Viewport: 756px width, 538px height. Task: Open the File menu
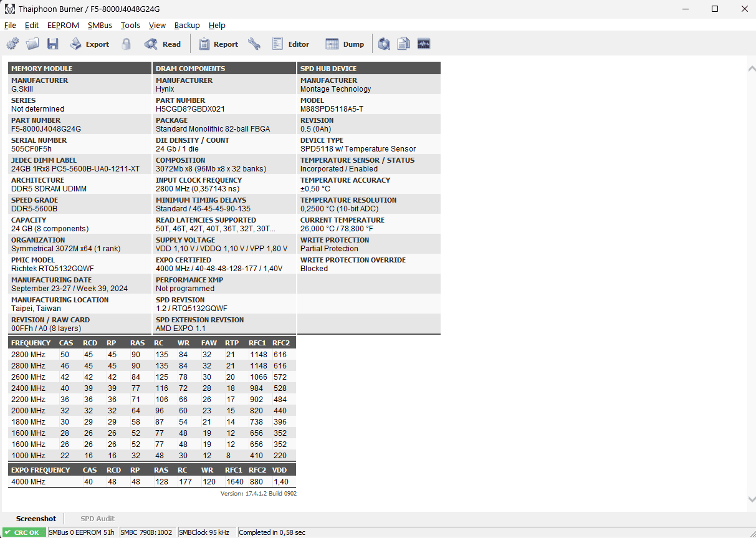[10, 26]
